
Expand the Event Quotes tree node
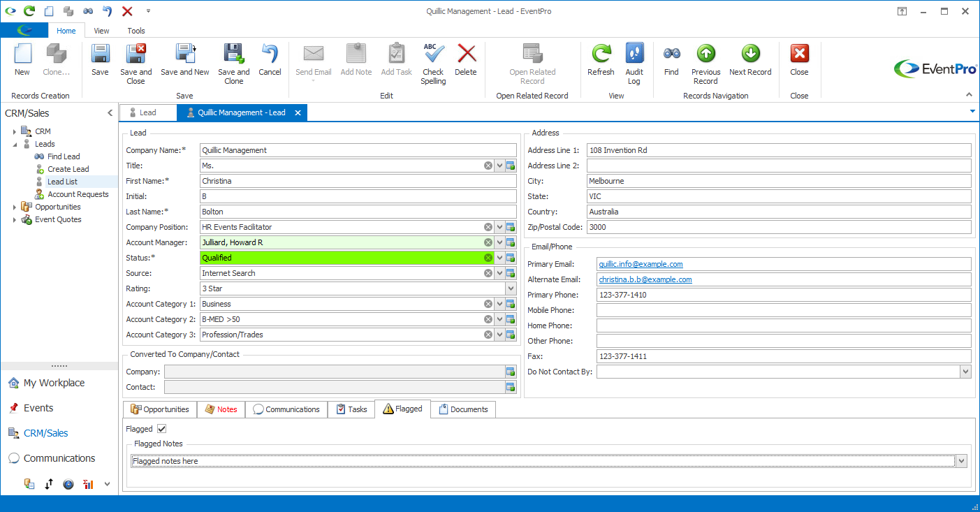(15, 219)
